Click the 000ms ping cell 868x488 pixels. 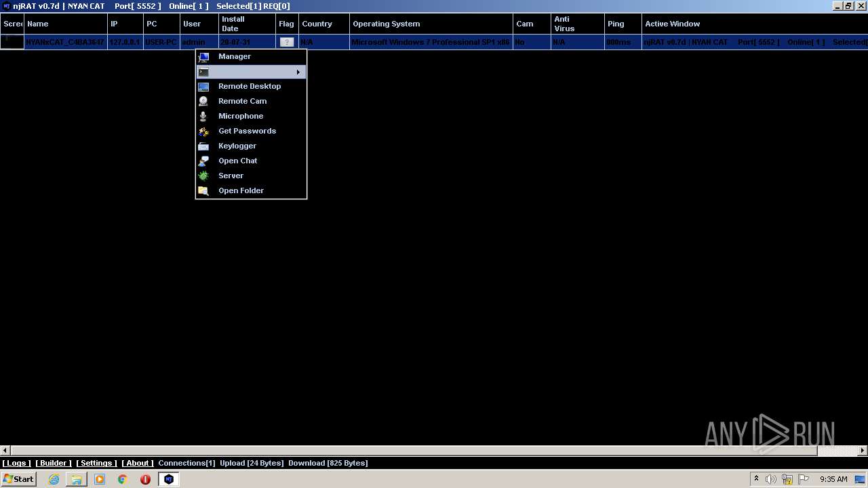point(623,42)
